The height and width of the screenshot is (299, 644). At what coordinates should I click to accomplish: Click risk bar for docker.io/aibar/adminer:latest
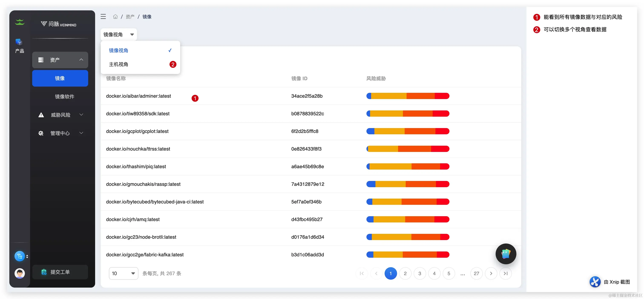click(x=408, y=96)
